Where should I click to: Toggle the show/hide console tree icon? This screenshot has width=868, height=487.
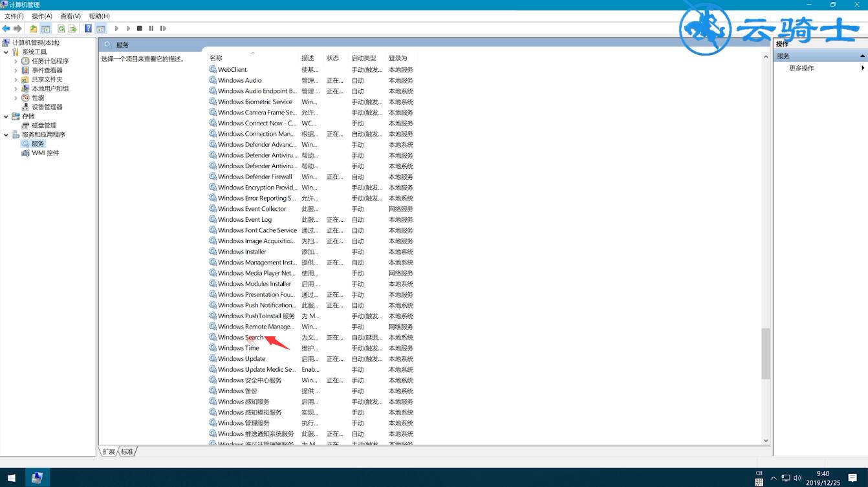pos(45,28)
